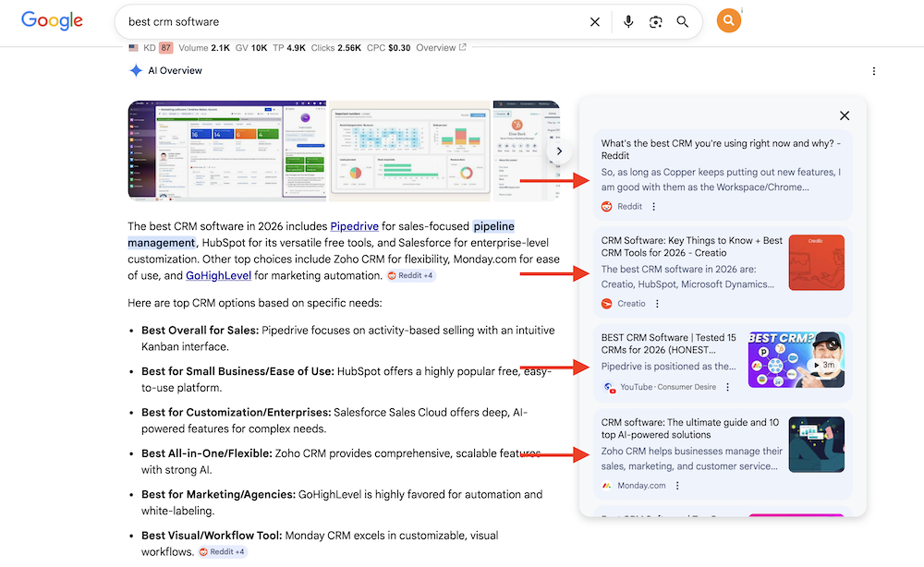The image size is (924, 567).
Task: Open options for Monday.com source card
Action: [677, 486]
